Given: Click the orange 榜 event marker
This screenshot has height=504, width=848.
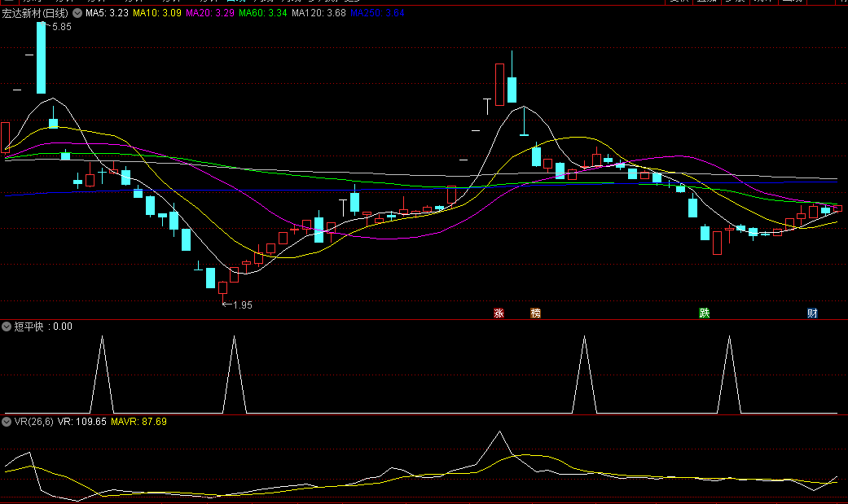Looking at the screenshot, I should 535,313.
